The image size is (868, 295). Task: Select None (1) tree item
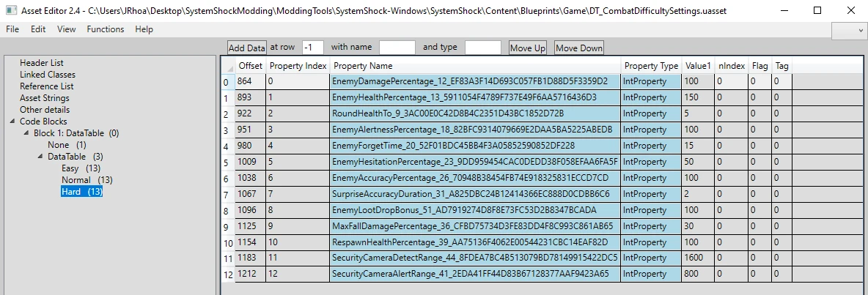(67, 145)
